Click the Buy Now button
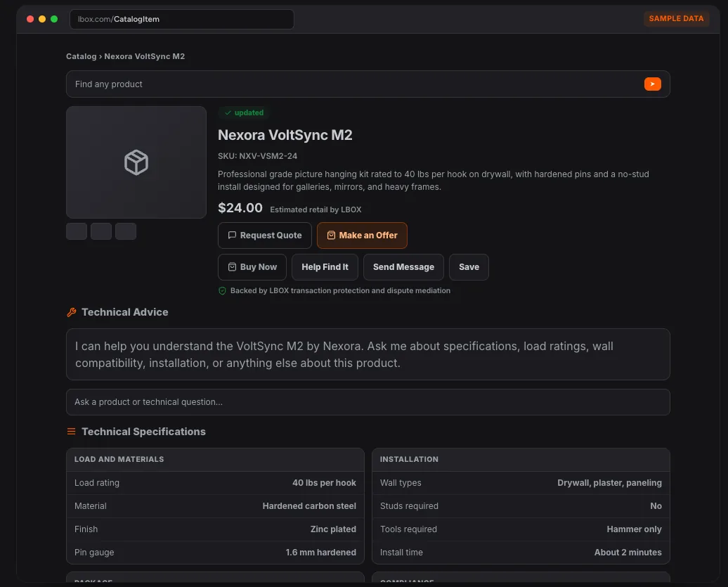Viewport: 728px width, 587px height. click(252, 267)
